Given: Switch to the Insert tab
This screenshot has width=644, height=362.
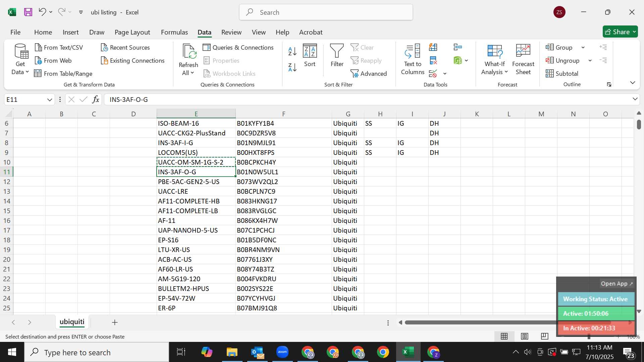Looking at the screenshot, I should [x=70, y=32].
